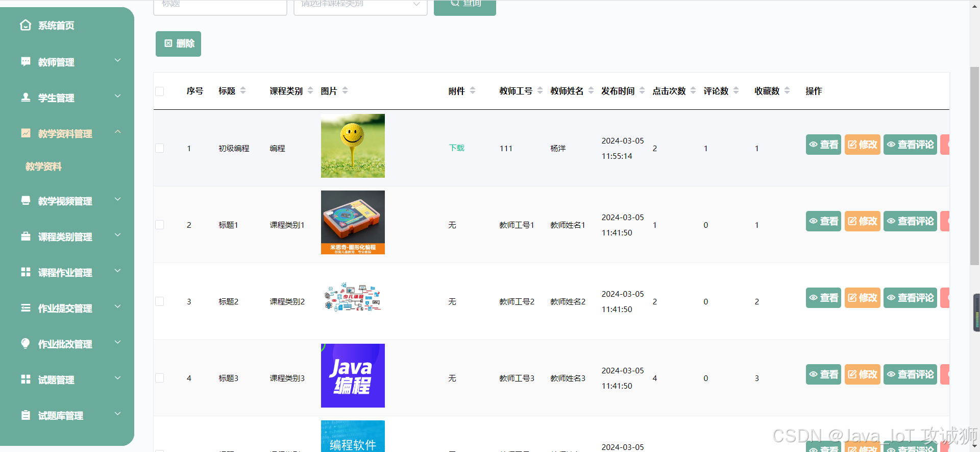Expand the 作业批改管理 menu chevron
980x452 pixels.
point(118,342)
